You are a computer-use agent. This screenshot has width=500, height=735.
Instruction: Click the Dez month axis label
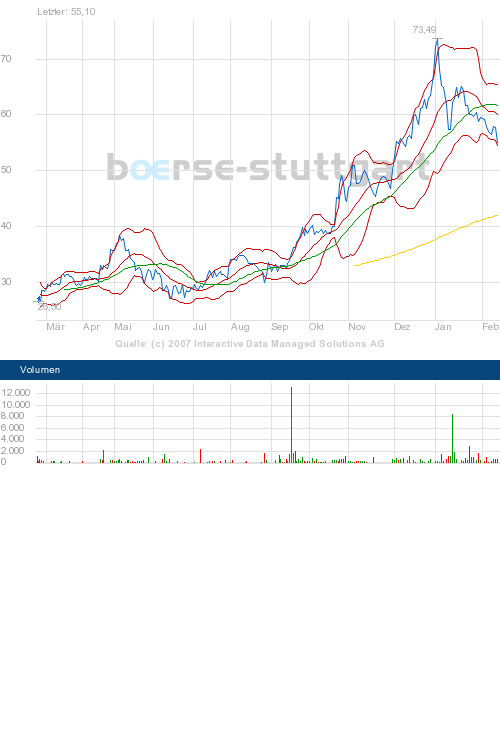click(402, 327)
